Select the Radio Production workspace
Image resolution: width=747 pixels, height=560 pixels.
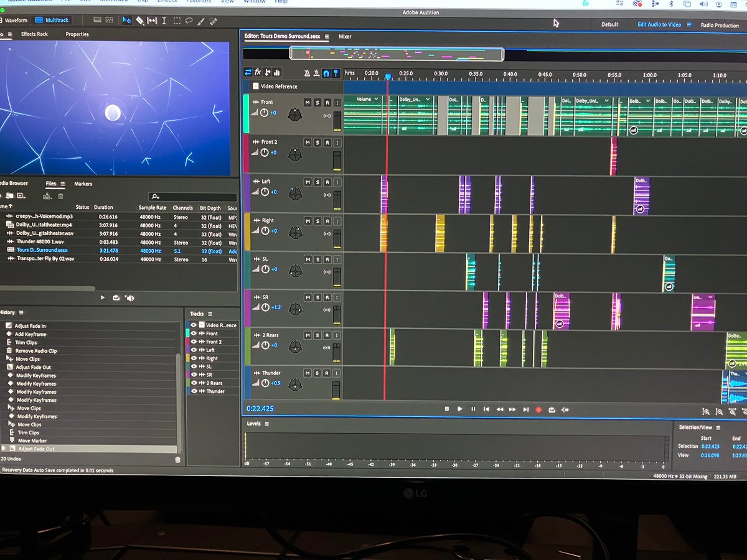click(x=720, y=26)
